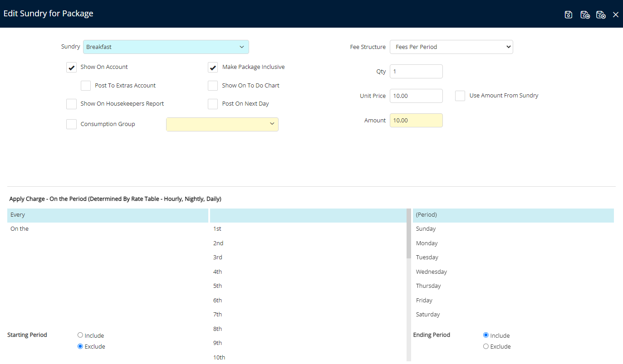Viewport: 623px width, 364px height.
Task: Choose Thursday in the day list
Action: [x=513, y=286]
